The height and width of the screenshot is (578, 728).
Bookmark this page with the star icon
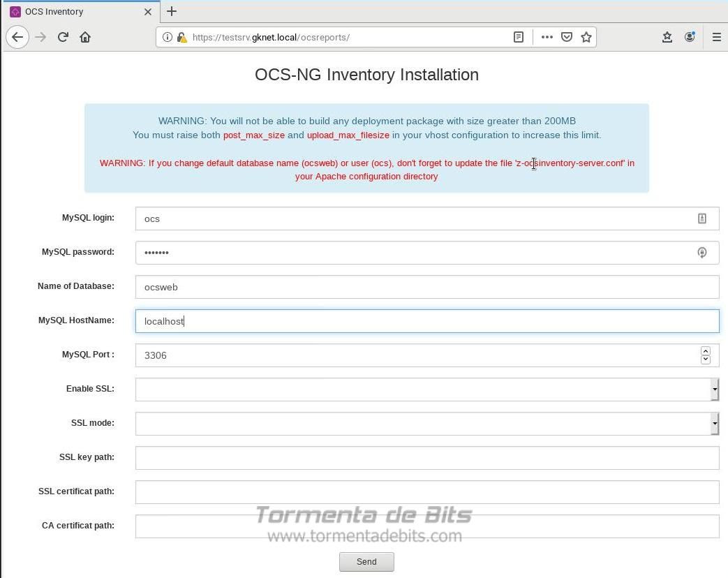coord(586,37)
